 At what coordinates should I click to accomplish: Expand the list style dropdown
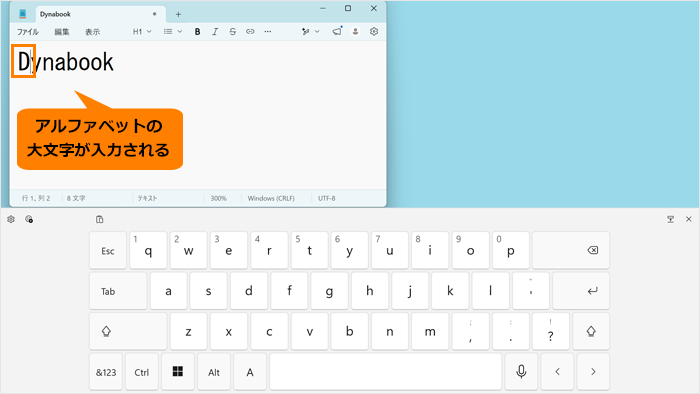click(x=173, y=32)
